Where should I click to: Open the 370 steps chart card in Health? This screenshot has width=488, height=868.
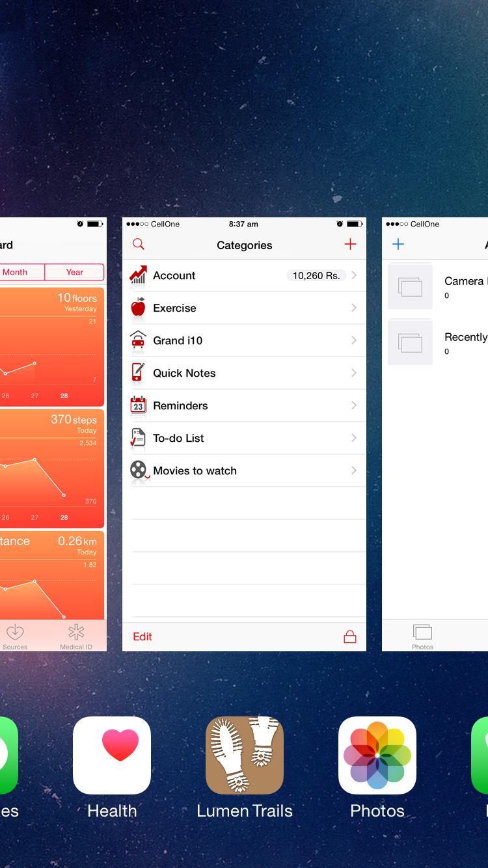point(52,468)
